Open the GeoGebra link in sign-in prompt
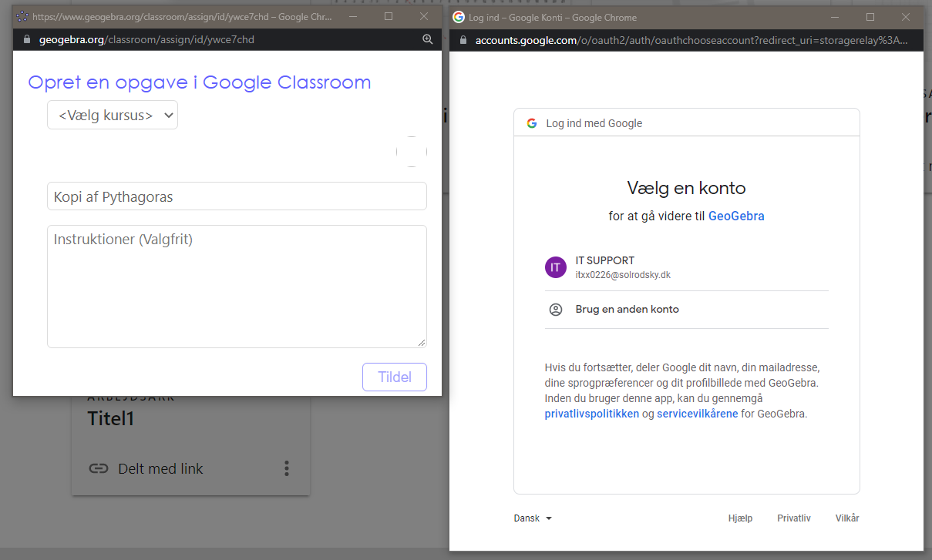This screenshot has width=932, height=560. click(735, 216)
